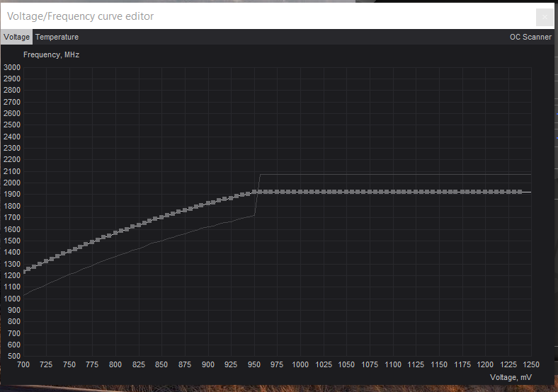Click the 700 voltage axis label
Viewport: 558px width, 392px height.
23,364
